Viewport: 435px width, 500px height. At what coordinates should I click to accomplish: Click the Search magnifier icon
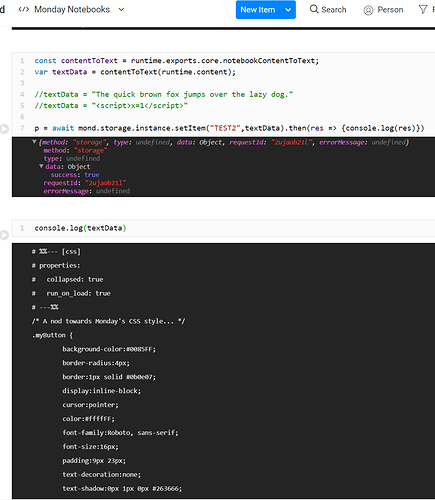click(314, 9)
